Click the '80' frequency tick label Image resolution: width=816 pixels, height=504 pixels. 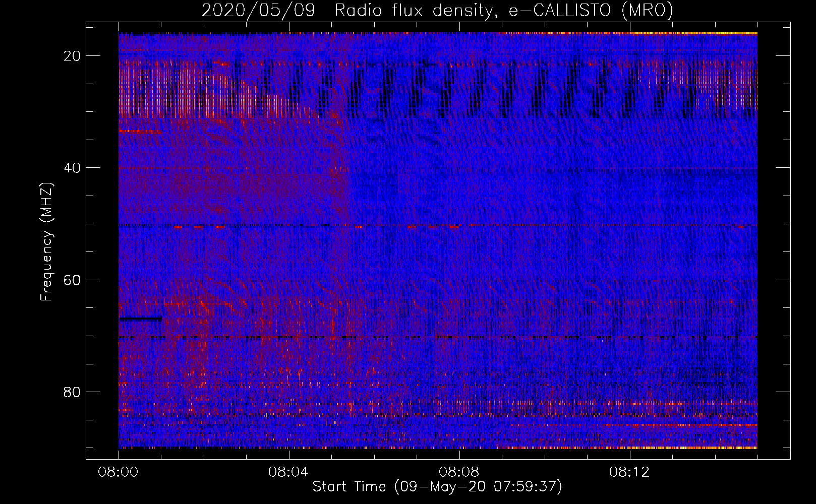point(72,392)
